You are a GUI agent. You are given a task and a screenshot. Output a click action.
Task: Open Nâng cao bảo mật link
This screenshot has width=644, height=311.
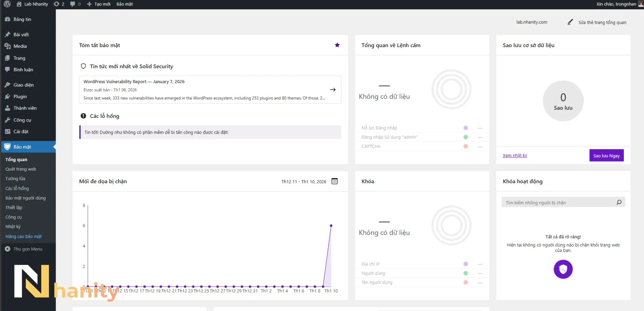coord(23,236)
